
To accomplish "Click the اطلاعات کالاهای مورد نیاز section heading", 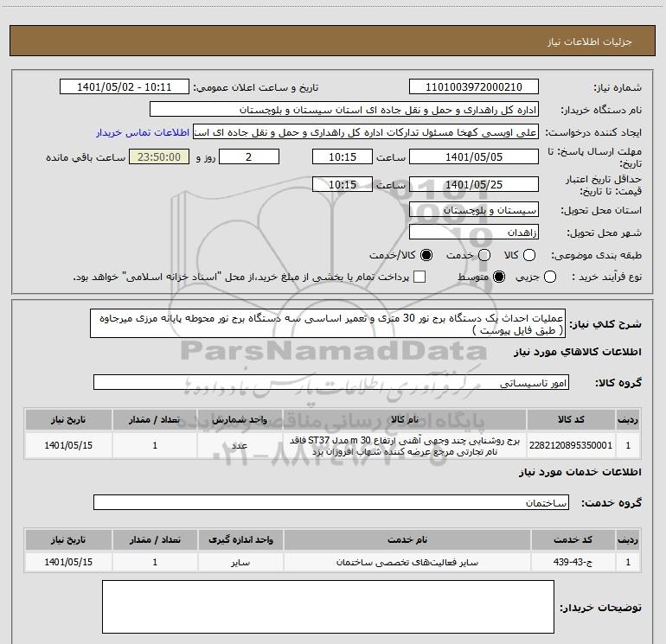I will [577, 352].
